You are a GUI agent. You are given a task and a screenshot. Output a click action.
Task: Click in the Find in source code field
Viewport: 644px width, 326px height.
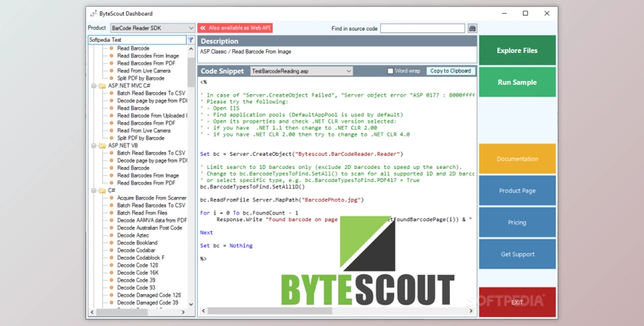tap(422, 28)
